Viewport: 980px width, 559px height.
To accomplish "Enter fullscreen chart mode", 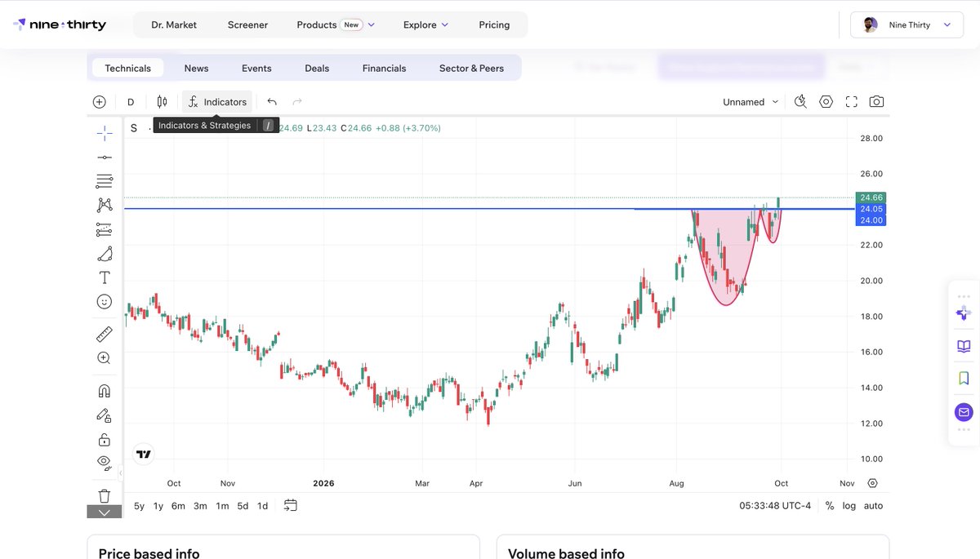I will (x=851, y=102).
